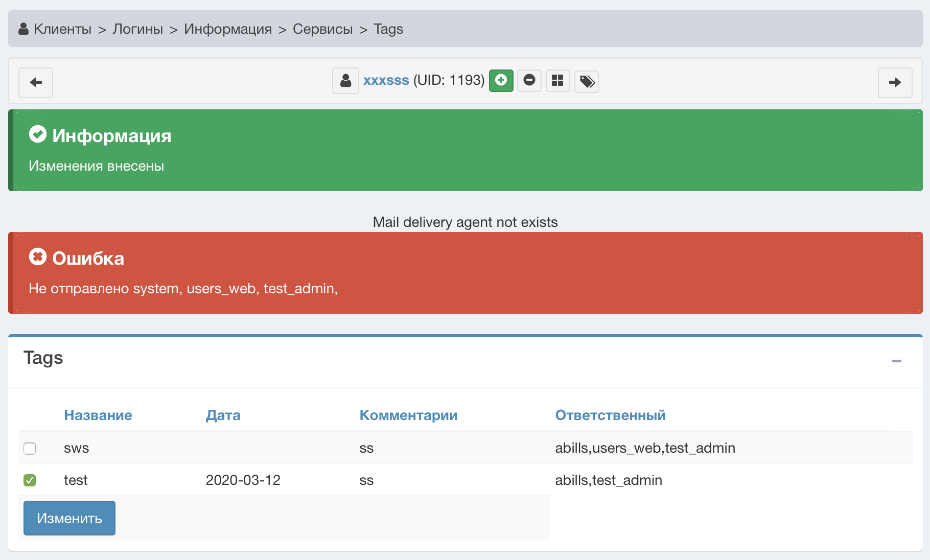Go to Клиенты in breadcrumb
930x560 pixels.
(x=62, y=29)
